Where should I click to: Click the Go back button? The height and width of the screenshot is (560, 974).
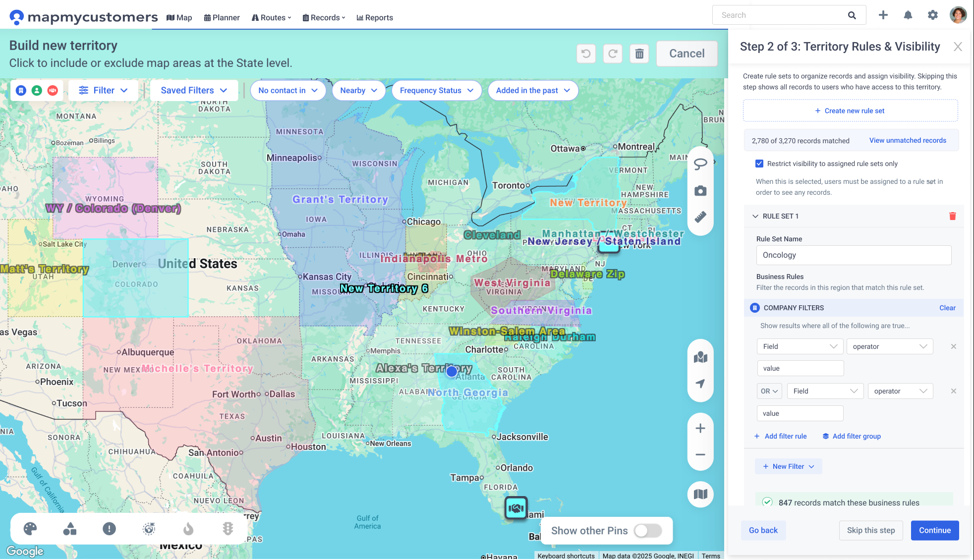(x=763, y=530)
